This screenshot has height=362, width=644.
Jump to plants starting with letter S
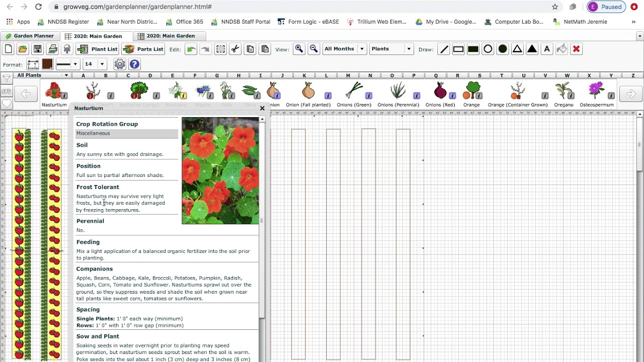[479, 75]
